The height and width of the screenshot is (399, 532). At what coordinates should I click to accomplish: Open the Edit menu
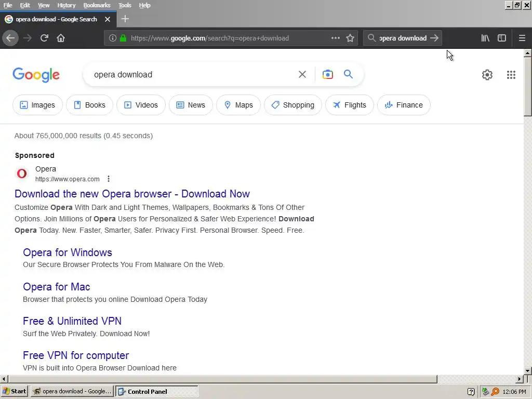pos(25,5)
